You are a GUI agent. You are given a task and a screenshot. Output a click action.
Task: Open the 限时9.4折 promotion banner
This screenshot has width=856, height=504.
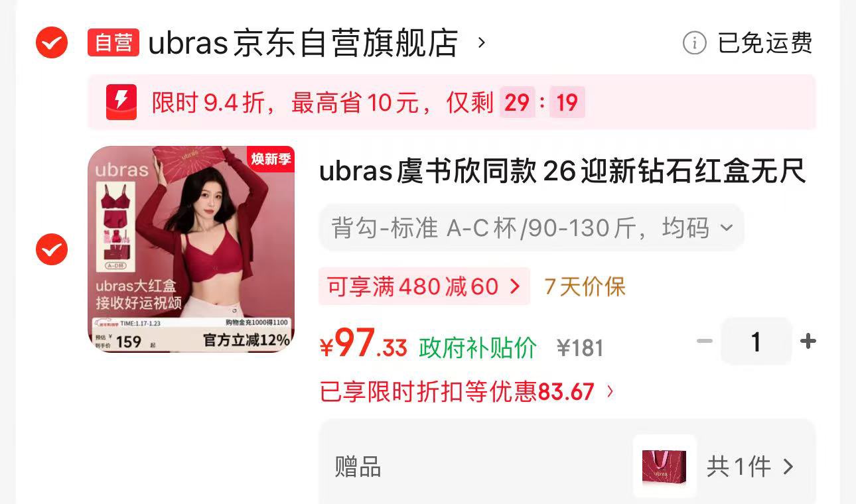[x=451, y=102]
